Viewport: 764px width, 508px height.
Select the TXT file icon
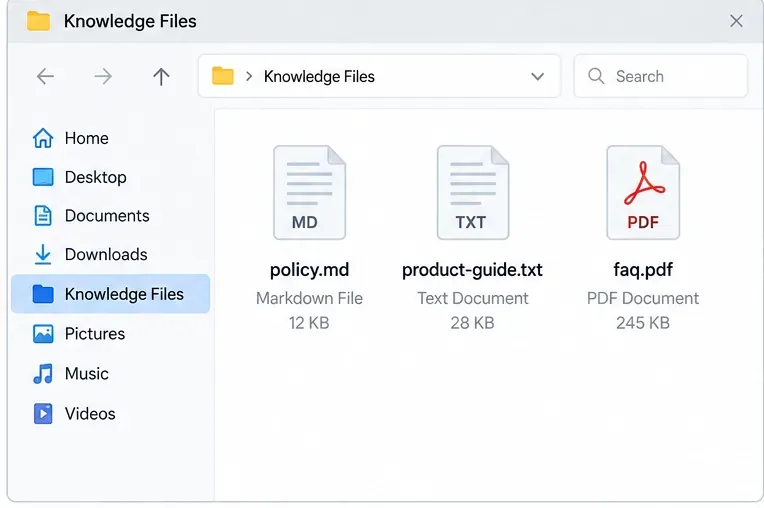pyautogui.click(x=473, y=192)
